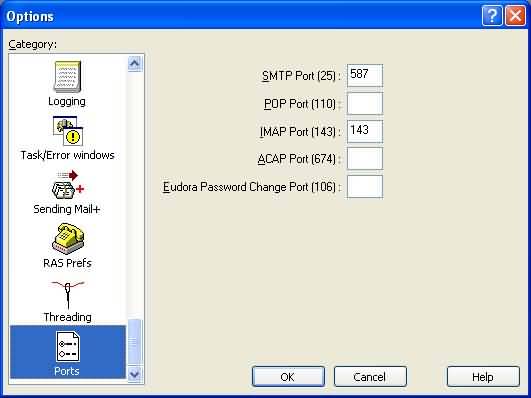Select the Threading needle icon

pos(68,295)
